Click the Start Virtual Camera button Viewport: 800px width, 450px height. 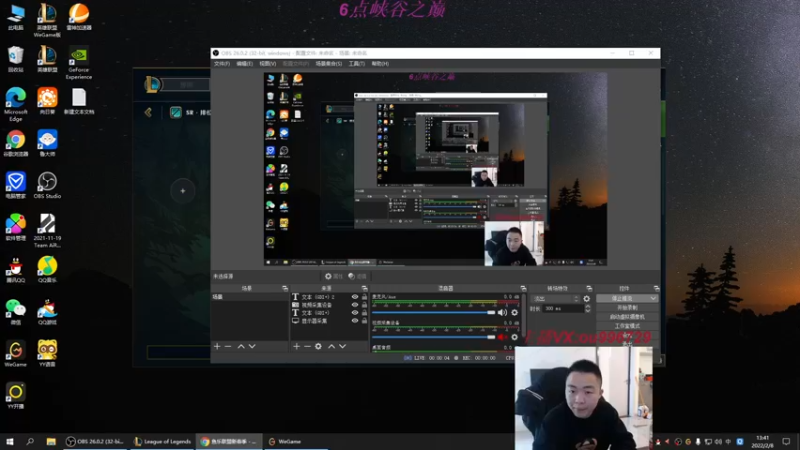[627, 317]
